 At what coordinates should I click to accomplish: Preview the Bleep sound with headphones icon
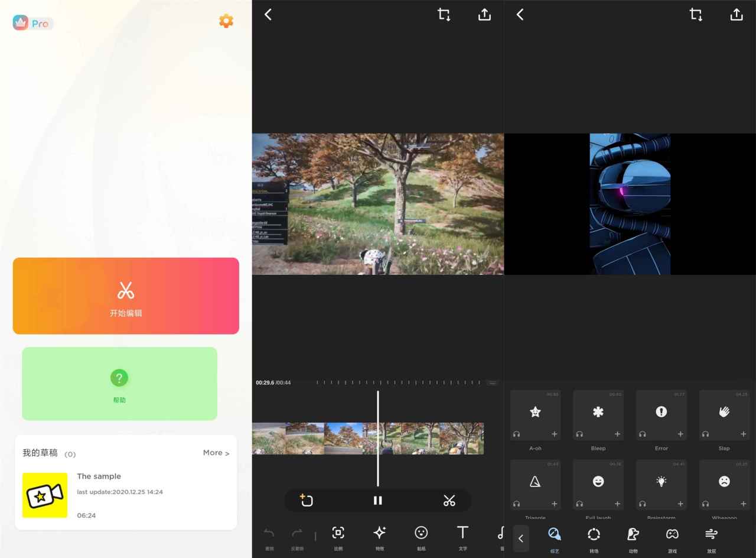579,434
